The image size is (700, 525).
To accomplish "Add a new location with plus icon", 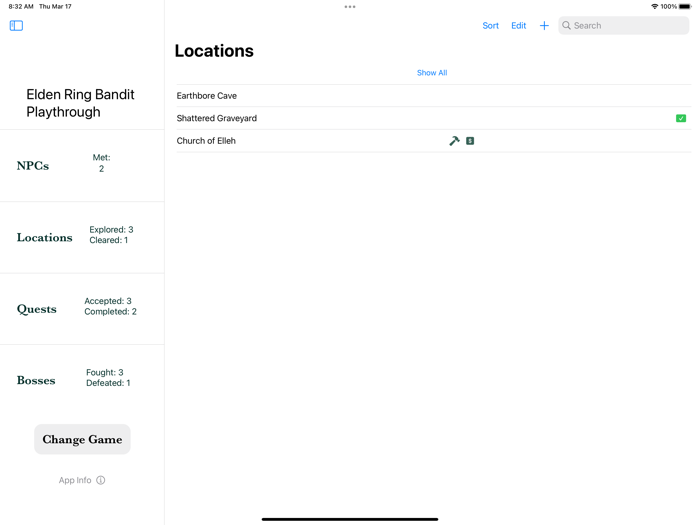I will pos(544,25).
